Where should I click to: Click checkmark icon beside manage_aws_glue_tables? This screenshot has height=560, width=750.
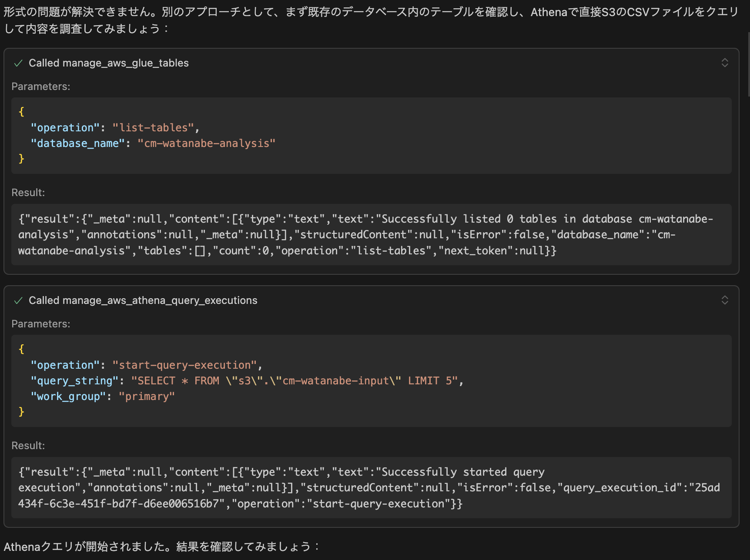click(x=18, y=63)
